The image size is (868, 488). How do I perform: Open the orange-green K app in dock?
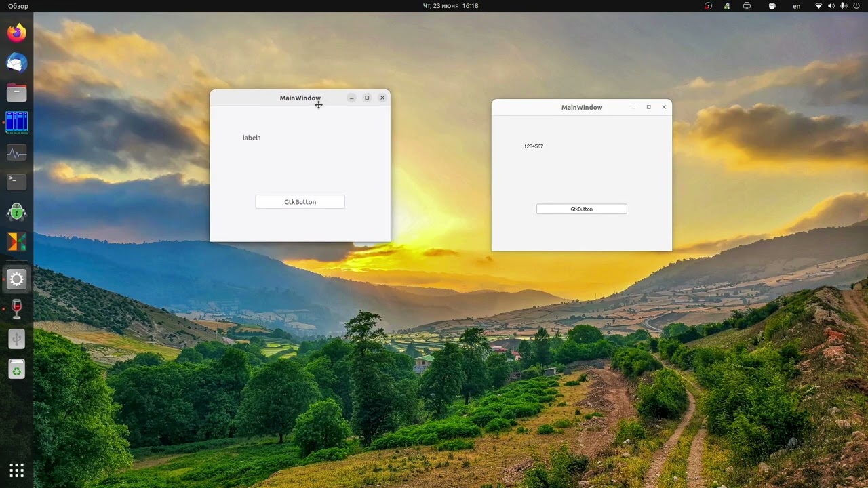pyautogui.click(x=16, y=241)
